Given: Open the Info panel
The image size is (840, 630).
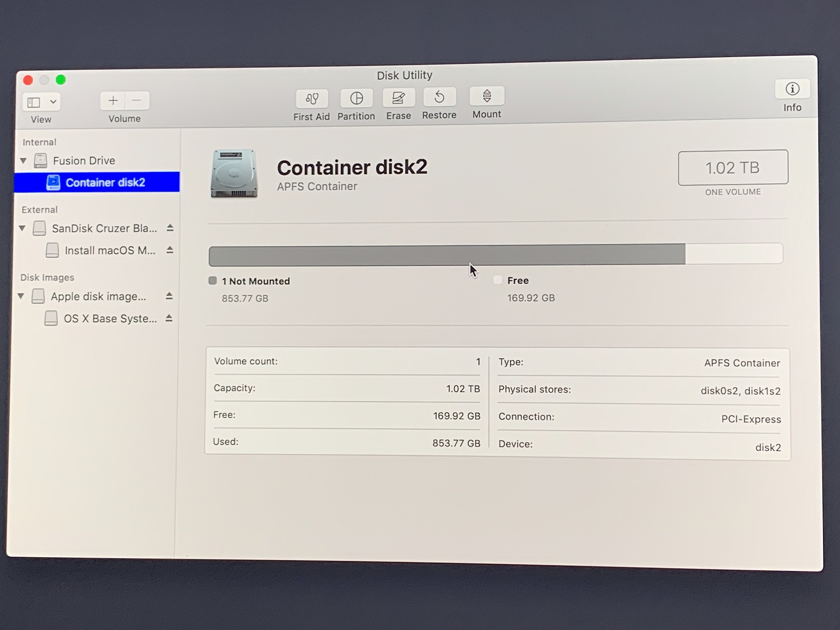Looking at the screenshot, I should pyautogui.click(x=792, y=89).
